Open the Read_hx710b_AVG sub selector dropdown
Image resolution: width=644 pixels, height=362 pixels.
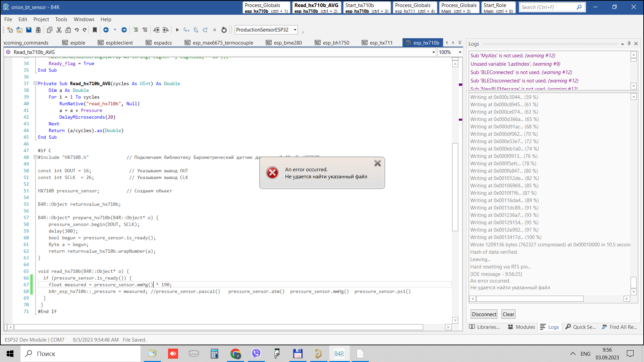(x=433, y=52)
